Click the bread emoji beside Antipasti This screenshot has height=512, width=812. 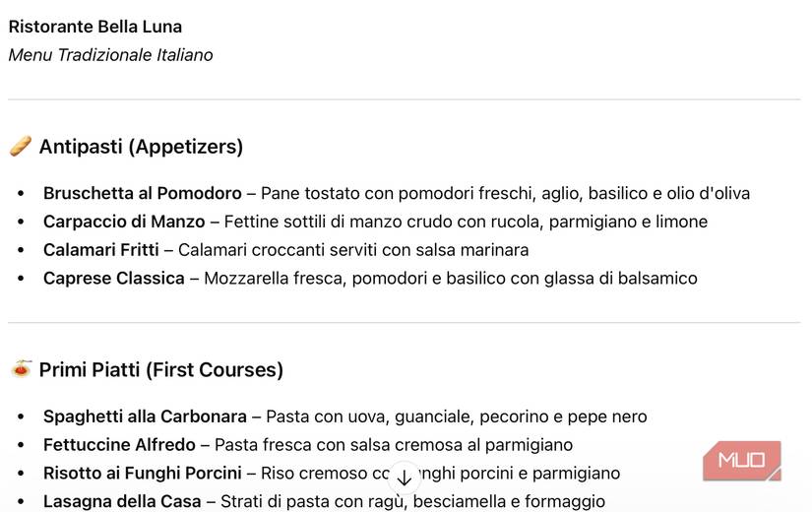click(x=21, y=147)
